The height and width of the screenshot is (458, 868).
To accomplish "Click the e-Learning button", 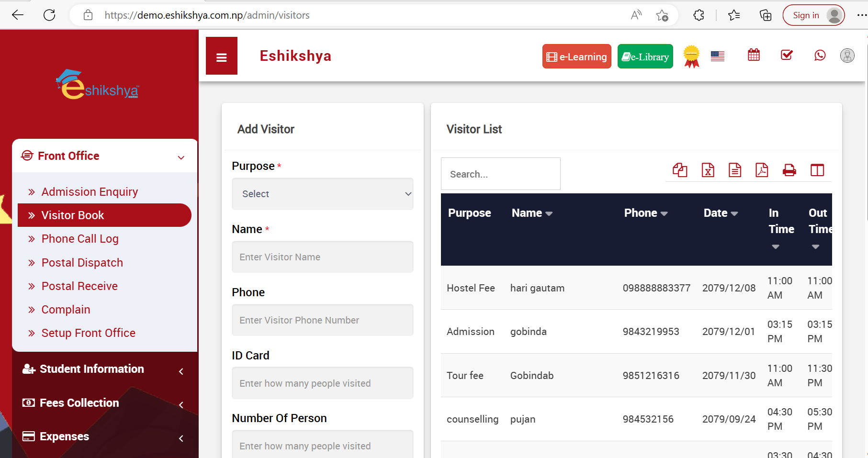I will 576,56.
